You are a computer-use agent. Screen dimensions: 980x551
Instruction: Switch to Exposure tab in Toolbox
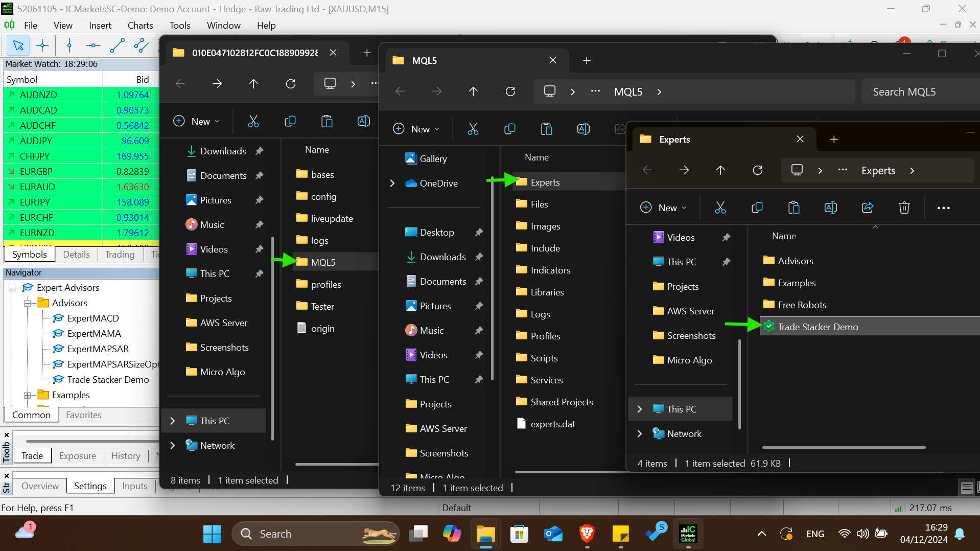[x=78, y=455]
